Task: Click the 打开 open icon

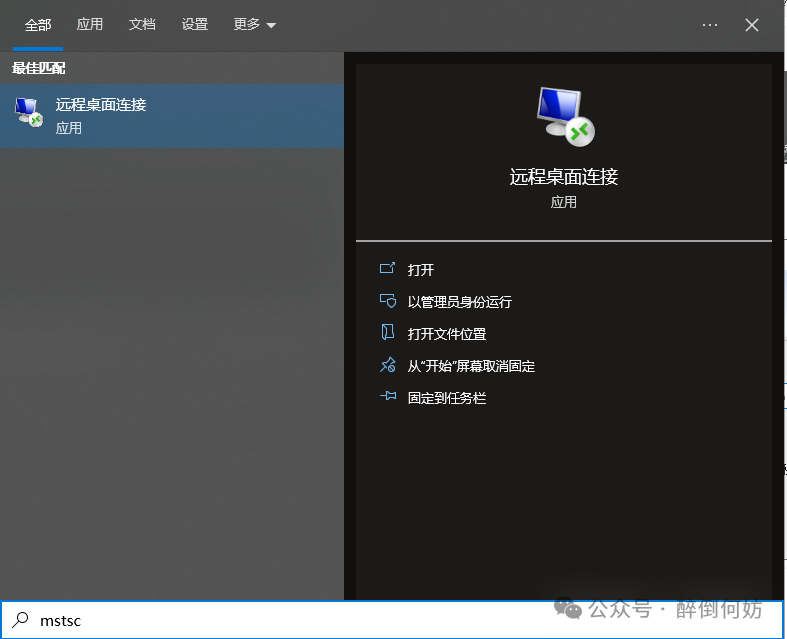Action: point(388,269)
